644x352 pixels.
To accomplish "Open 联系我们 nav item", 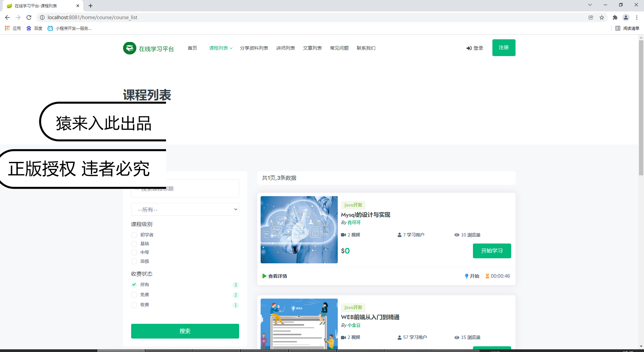I will 366,48.
